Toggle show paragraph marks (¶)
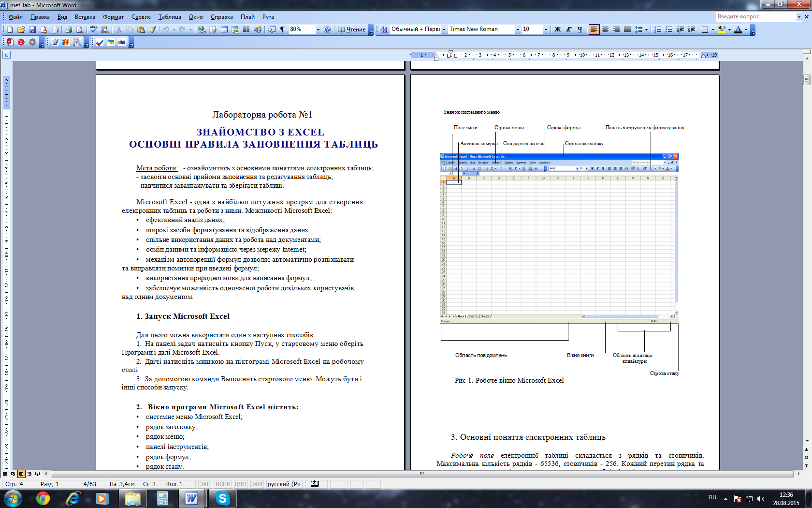812x508 pixels. (x=283, y=30)
